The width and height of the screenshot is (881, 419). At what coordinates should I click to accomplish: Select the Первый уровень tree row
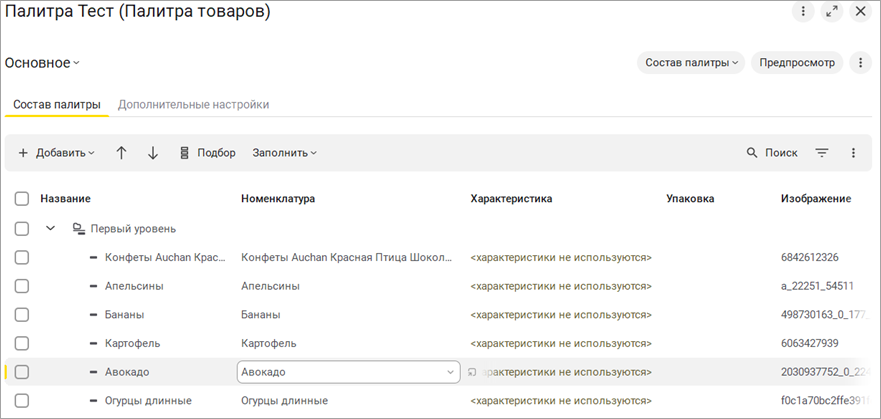(x=133, y=229)
